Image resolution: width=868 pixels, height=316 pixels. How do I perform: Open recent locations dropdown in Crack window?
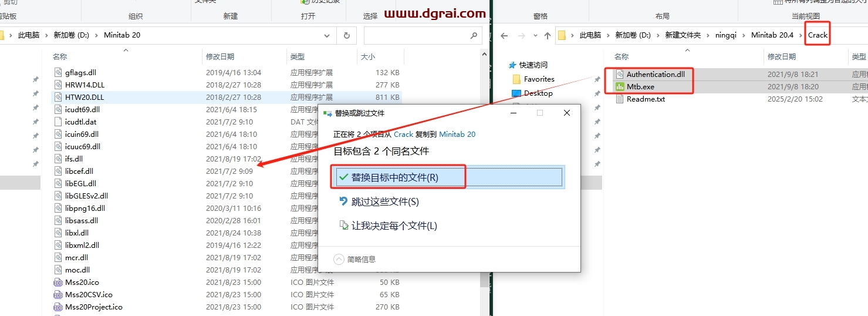click(x=535, y=36)
